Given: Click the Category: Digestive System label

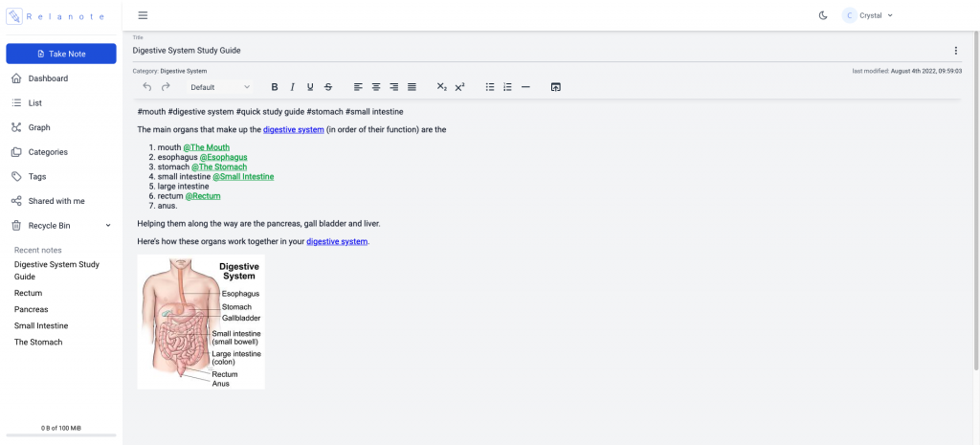Looking at the screenshot, I should point(169,71).
